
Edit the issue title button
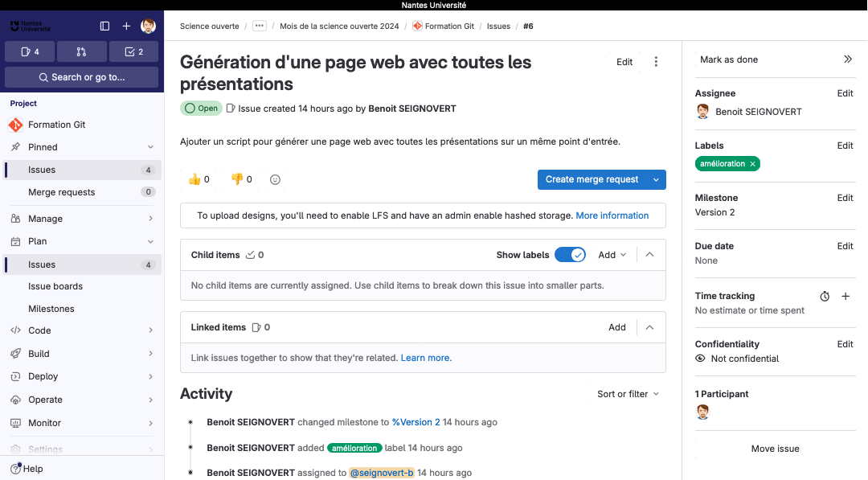[624, 62]
